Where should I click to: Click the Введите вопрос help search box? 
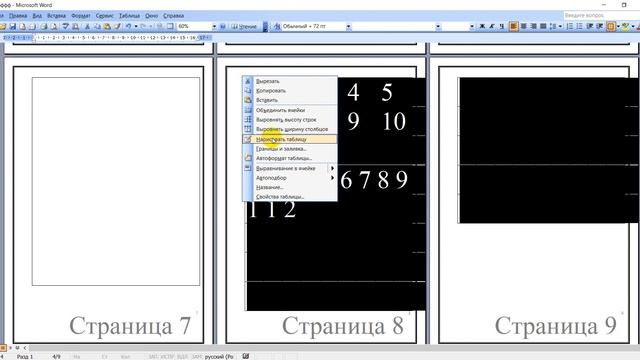(601, 16)
